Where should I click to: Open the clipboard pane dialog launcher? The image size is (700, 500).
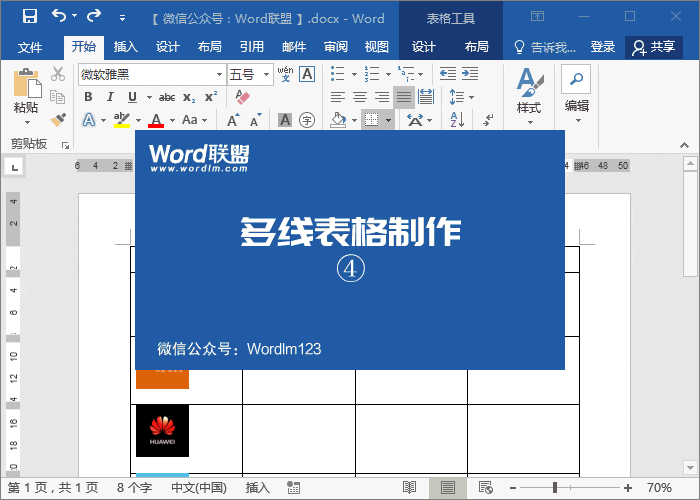(x=66, y=145)
